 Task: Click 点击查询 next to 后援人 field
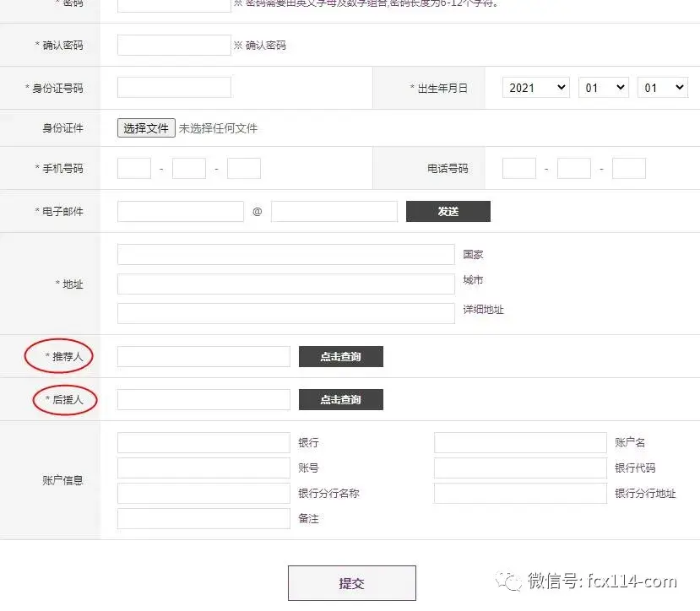(x=340, y=400)
